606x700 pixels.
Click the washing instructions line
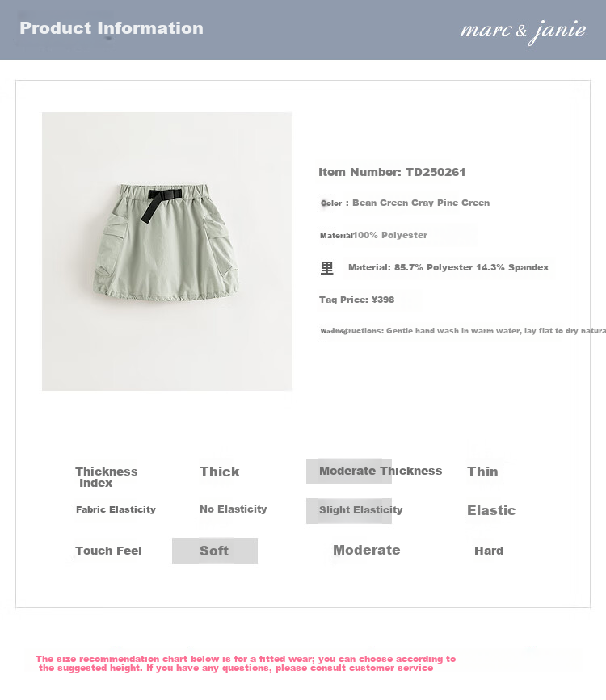[463, 331]
